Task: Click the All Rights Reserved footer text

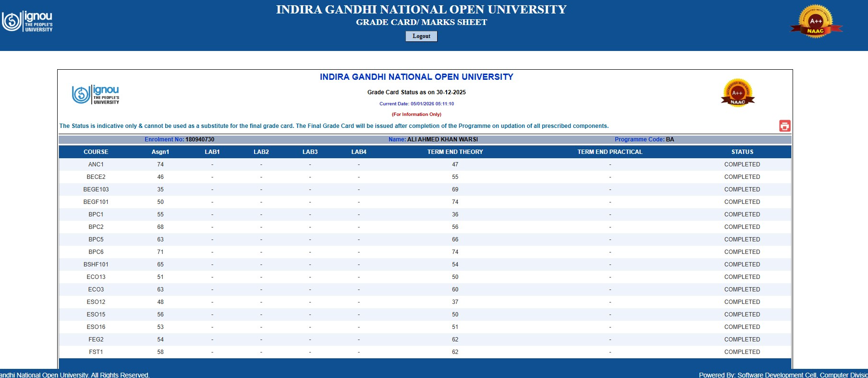Action: coord(75,375)
